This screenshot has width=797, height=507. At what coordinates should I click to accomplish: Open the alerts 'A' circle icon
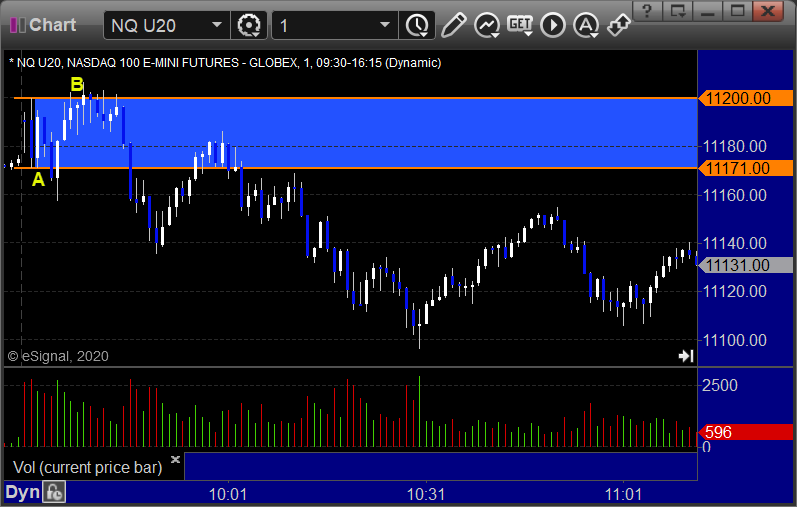pyautogui.click(x=586, y=25)
